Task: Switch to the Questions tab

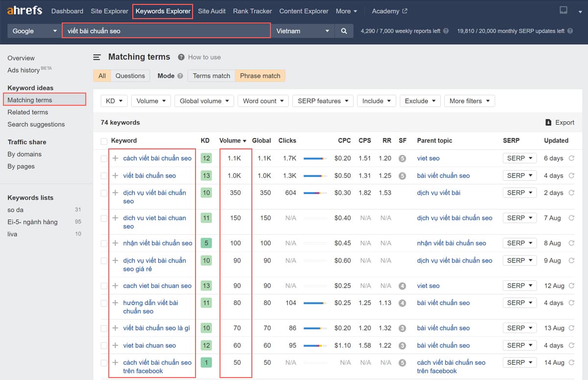Action: coord(130,76)
